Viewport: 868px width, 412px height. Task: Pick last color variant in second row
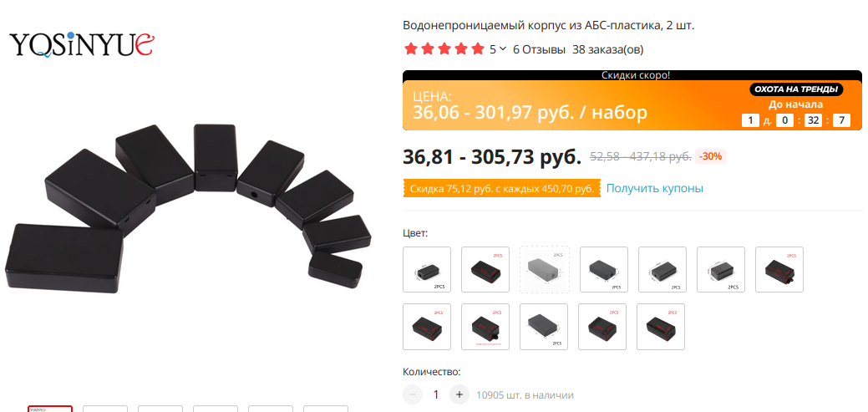coord(661,327)
